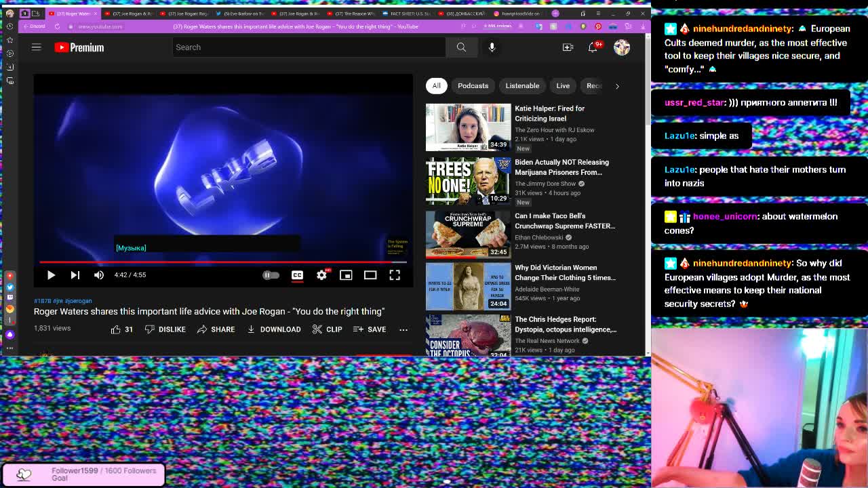Open more actions three-dot menu
The height and width of the screenshot is (488, 868).
point(403,329)
